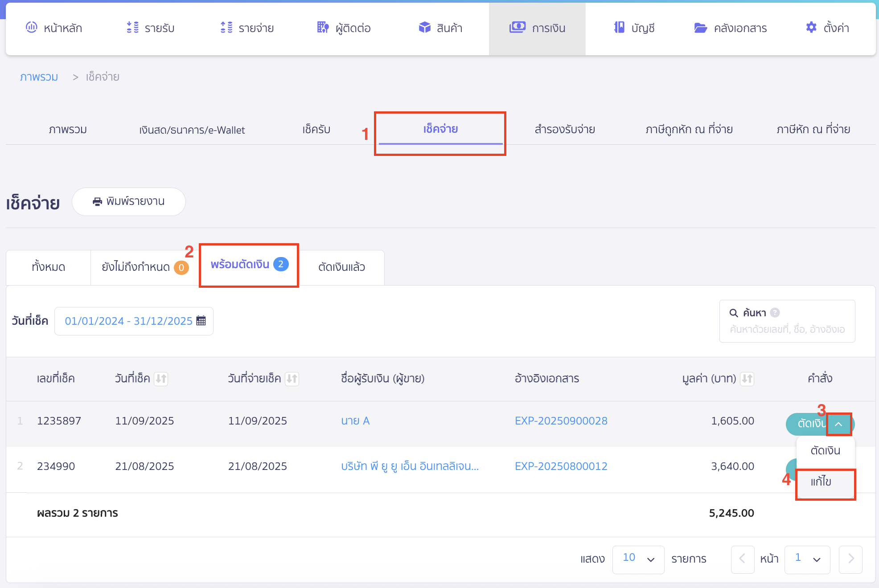Switch to the เช็ครับ tab
Image resolution: width=879 pixels, height=588 pixels.
(x=316, y=130)
